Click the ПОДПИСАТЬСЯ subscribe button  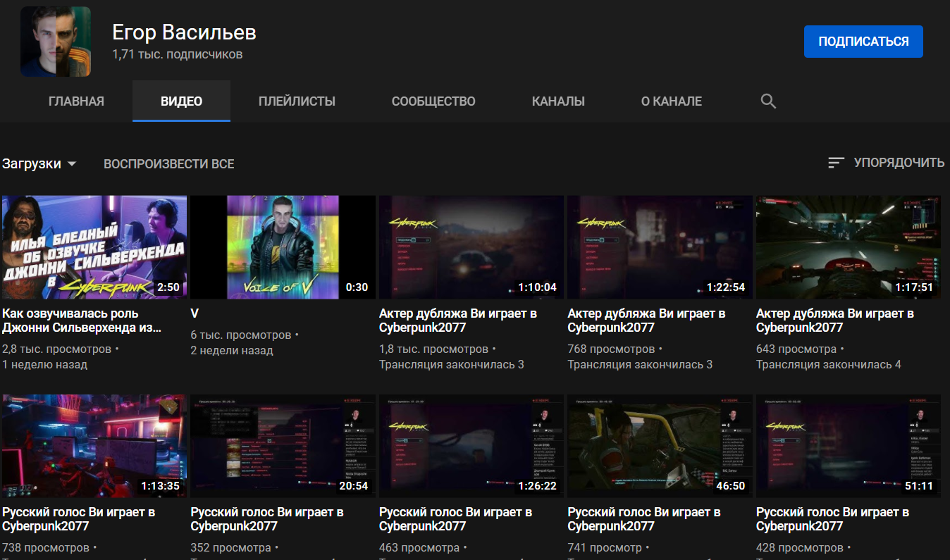[863, 42]
